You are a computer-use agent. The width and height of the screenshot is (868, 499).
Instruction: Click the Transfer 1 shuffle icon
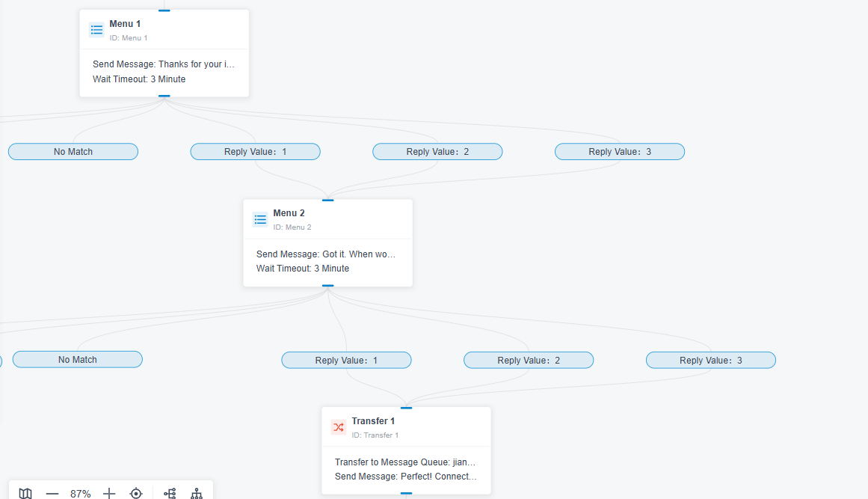pyautogui.click(x=339, y=427)
